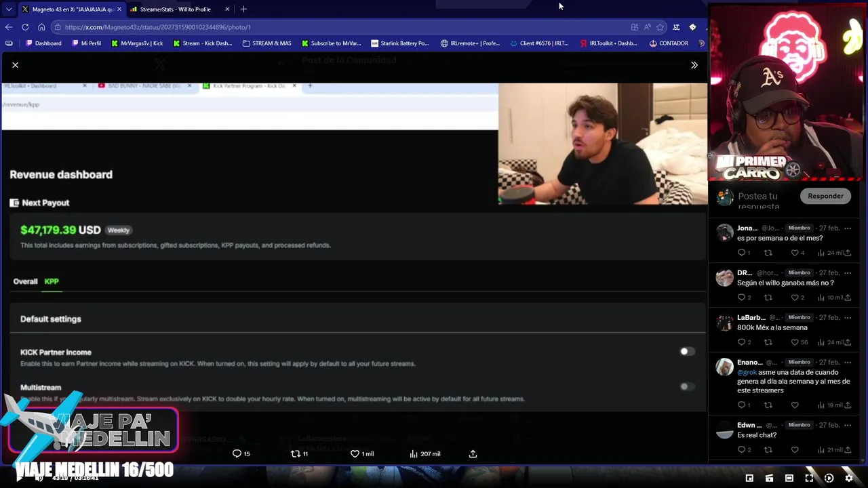View post analytics icon (207 mil)
Image resolution: width=868 pixels, height=488 pixels.
[x=414, y=453]
